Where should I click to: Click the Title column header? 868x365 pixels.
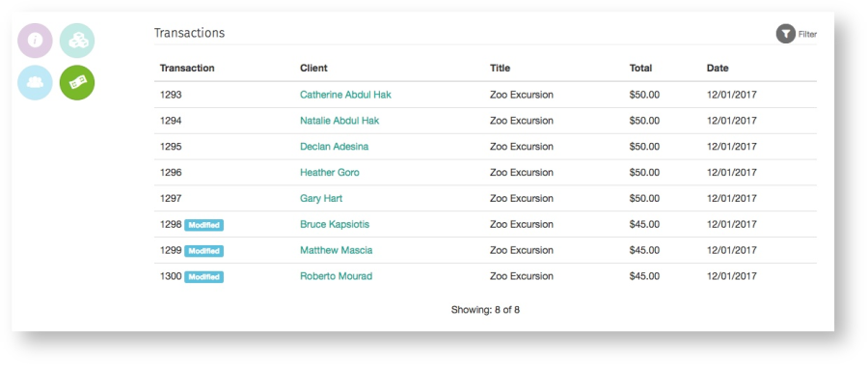pos(500,69)
